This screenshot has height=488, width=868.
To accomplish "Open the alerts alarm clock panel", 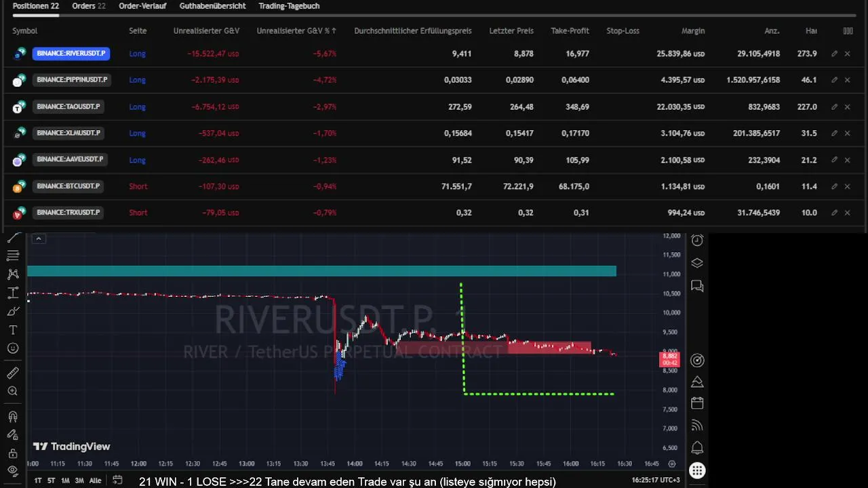I will click(697, 240).
